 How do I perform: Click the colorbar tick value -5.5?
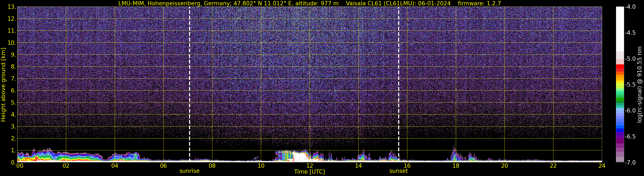click(630, 85)
